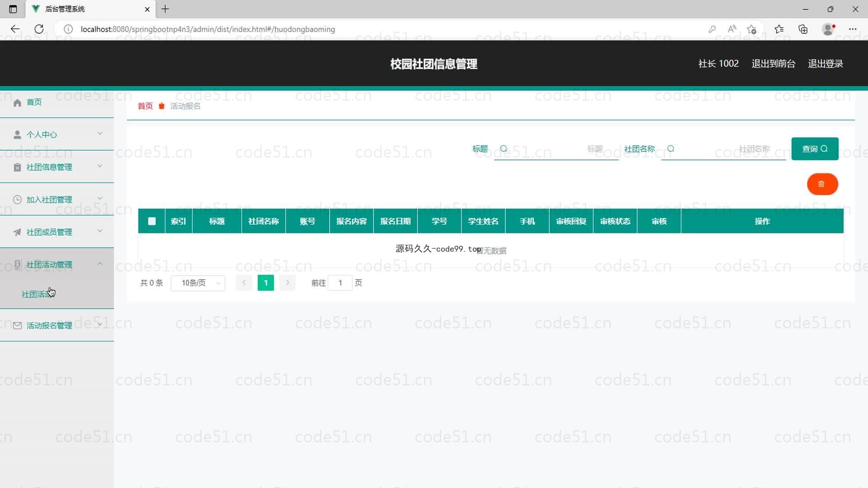Open the favorites list icon

(779, 29)
